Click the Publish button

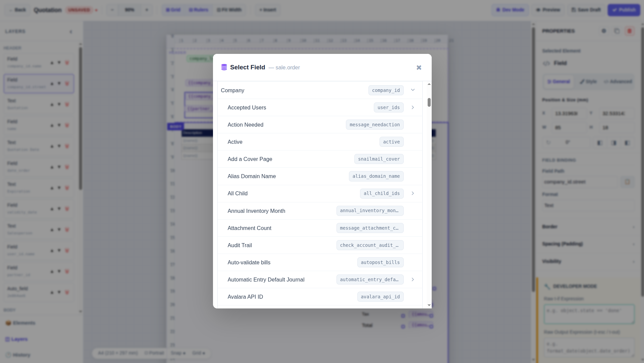[624, 10]
